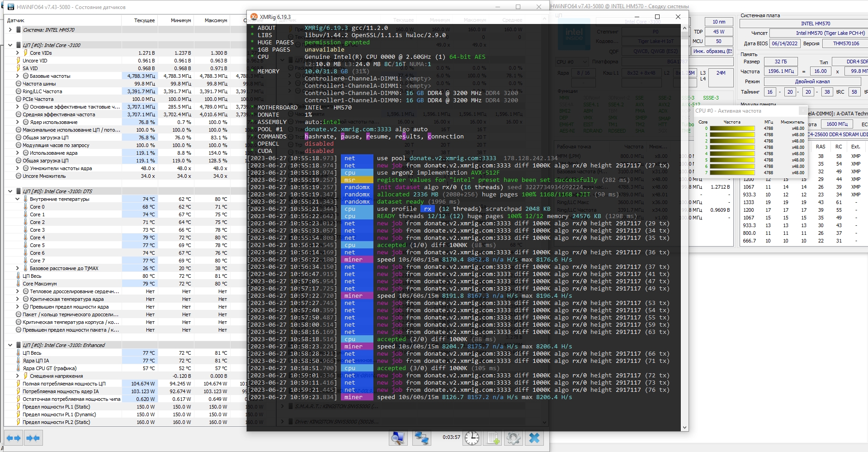868x452 pixels.
Task: Click the thermometer icon beside Core 0
Action: pyautogui.click(x=26, y=207)
